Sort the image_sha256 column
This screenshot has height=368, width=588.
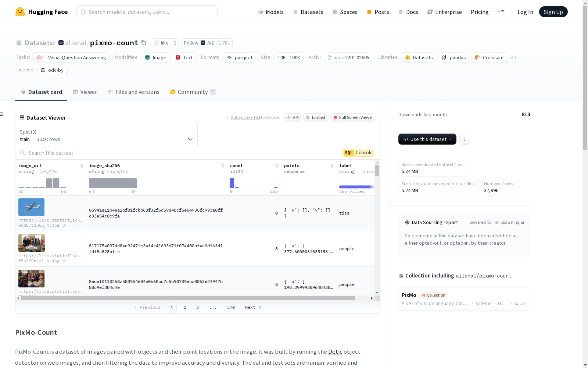(x=223, y=166)
